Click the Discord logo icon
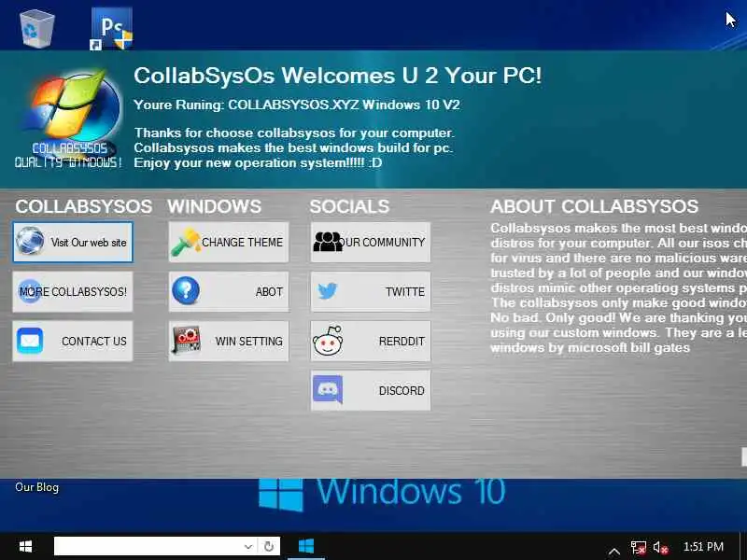This screenshot has height=560, width=747. coord(328,389)
